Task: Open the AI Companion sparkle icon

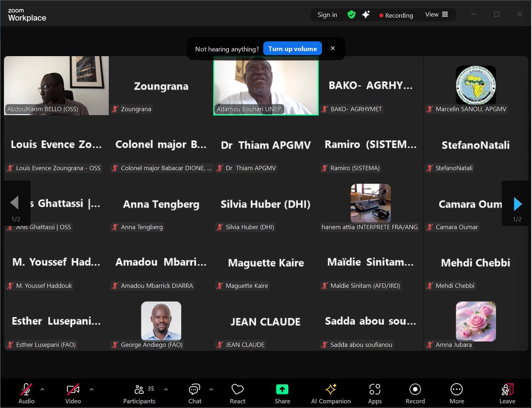Action: (x=331, y=389)
